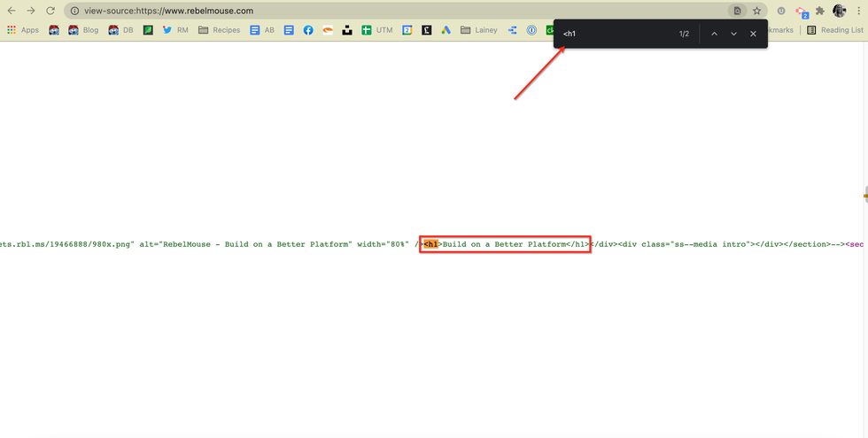This screenshot has height=438, width=868.
Task: Open the unlabeled Google Docs bookmark
Action: (x=289, y=30)
